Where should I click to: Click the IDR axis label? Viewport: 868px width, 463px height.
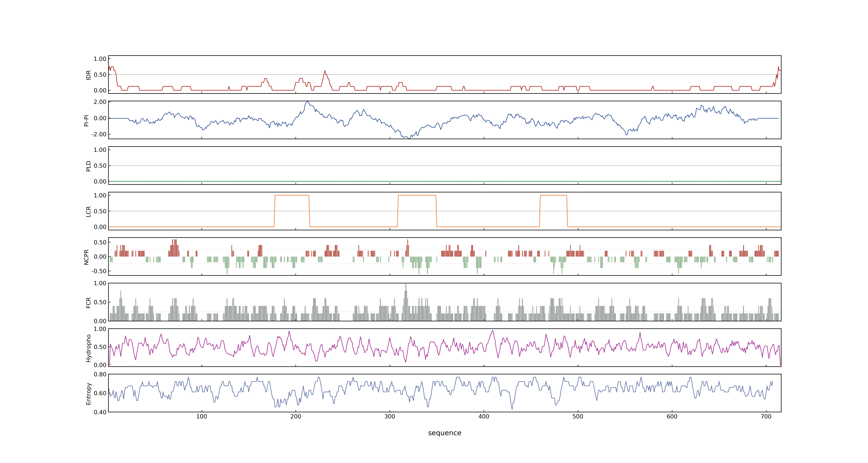pos(88,75)
